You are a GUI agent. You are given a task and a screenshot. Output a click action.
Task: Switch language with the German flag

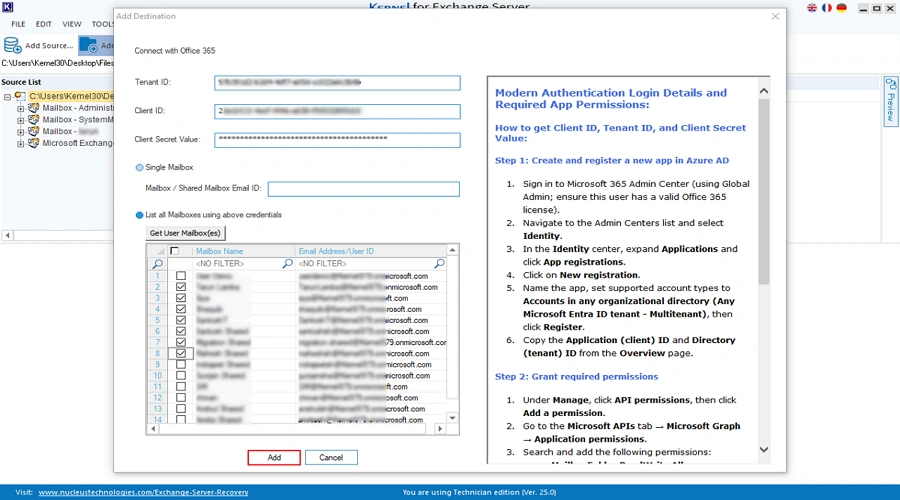[x=841, y=8]
